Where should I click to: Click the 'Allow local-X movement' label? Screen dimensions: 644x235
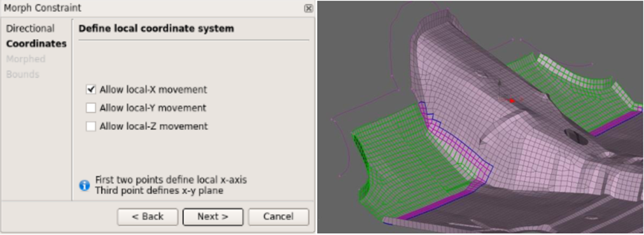click(x=153, y=89)
